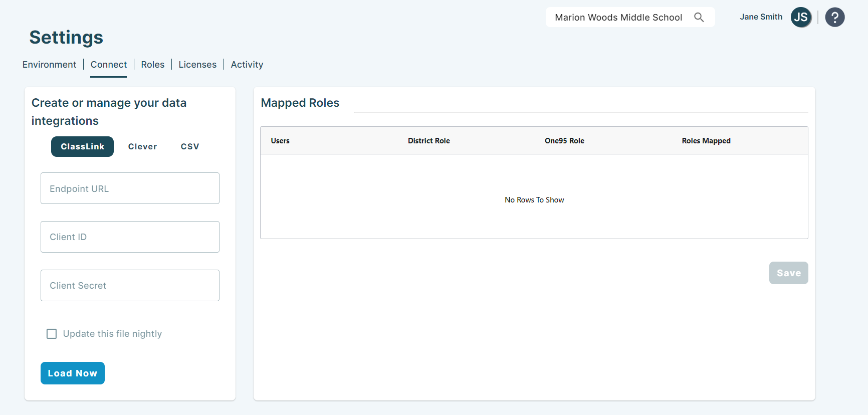This screenshot has width=868, height=415.
Task: Click the 'No Rows To Show' text
Action: [534, 200]
